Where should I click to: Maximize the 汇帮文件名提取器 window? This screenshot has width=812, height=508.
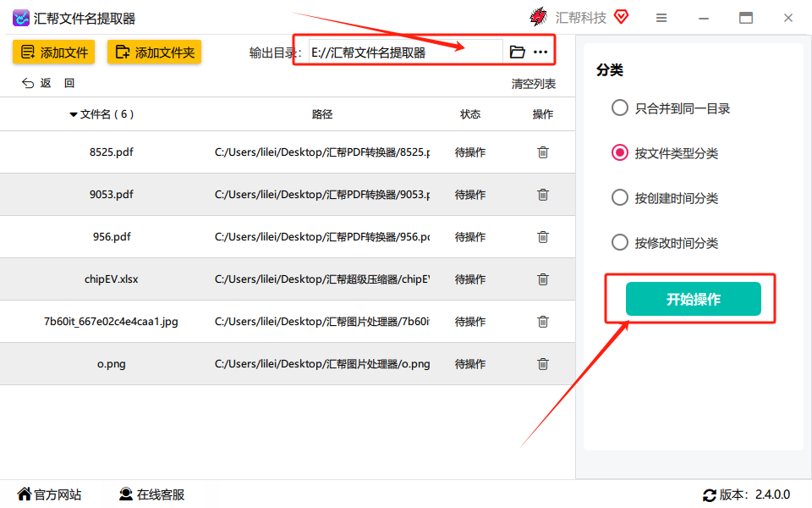click(x=746, y=18)
